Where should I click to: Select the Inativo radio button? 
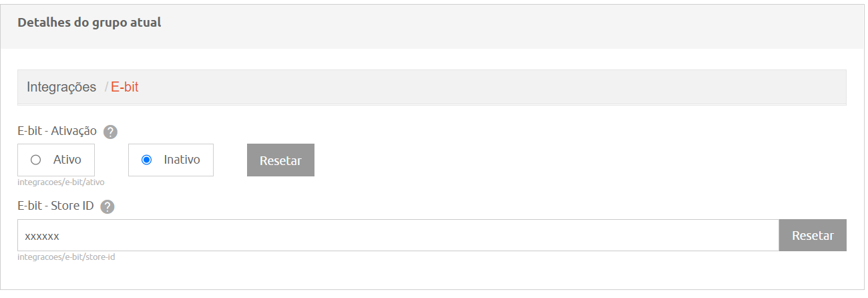click(147, 160)
